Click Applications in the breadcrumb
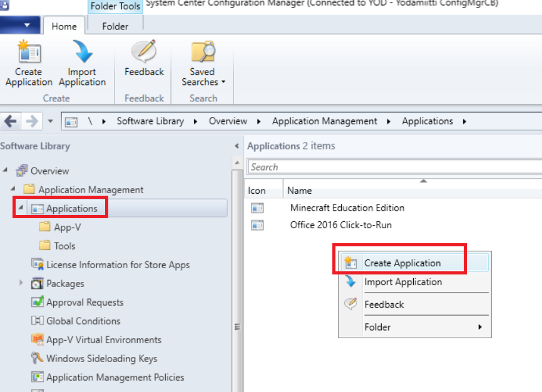This screenshot has height=392, width=542. click(427, 121)
